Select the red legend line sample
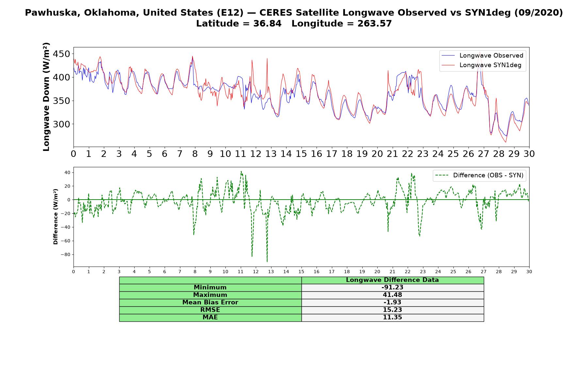The height and width of the screenshot is (392, 588). [448, 65]
